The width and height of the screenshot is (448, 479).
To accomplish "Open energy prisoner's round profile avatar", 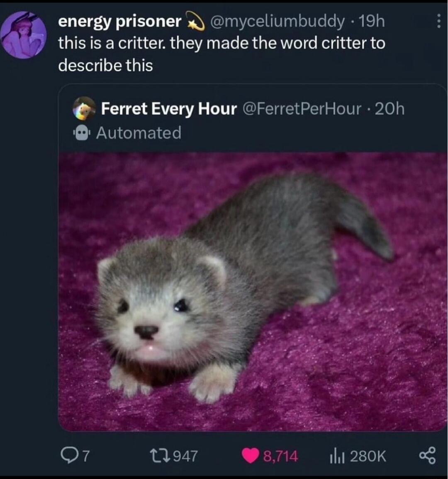I will pyautogui.click(x=23, y=35).
